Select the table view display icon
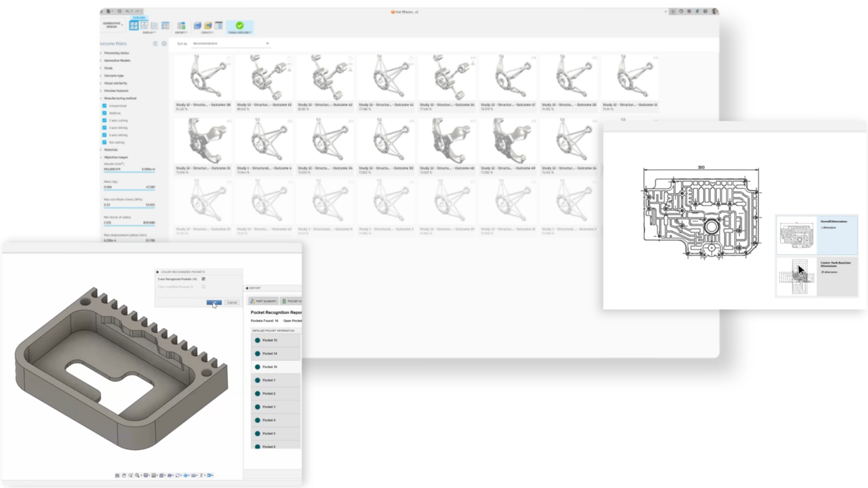868x488 pixels. point(165,26)
